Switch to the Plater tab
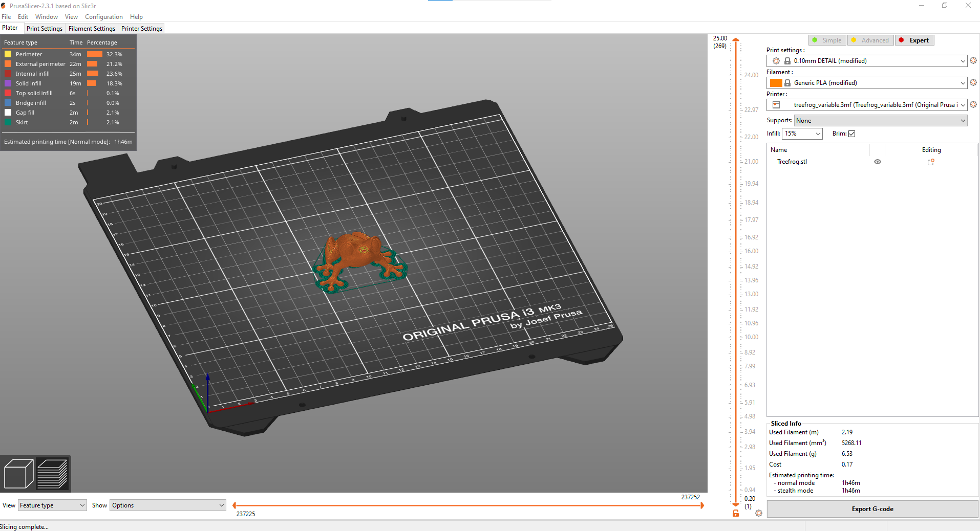The image size is (980, 531). coord(10,28)
